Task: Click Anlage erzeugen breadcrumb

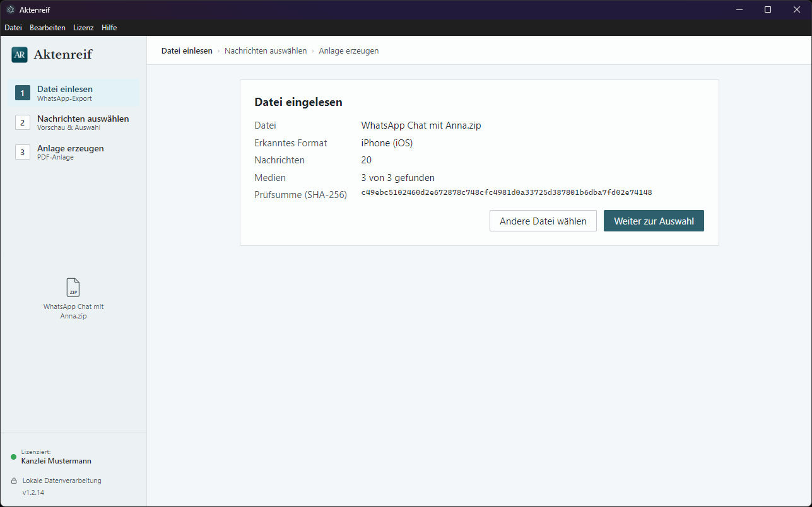Action: (349, 50)
